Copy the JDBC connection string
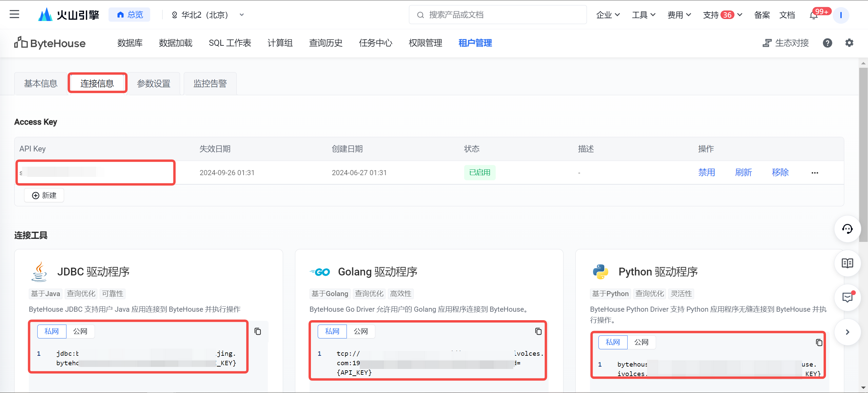868x393 pixels. tap(258, 331)
